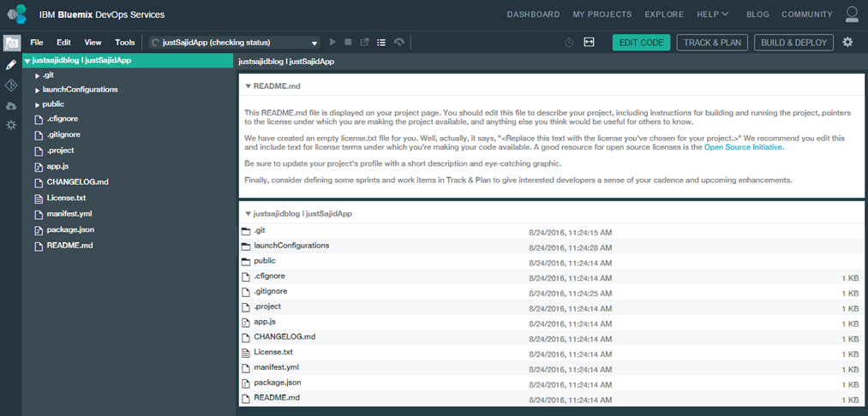This screenshot has width=868, height=416.
Task: Open the HELP dropdown in top navigation
Action: (x=713, y=15)
